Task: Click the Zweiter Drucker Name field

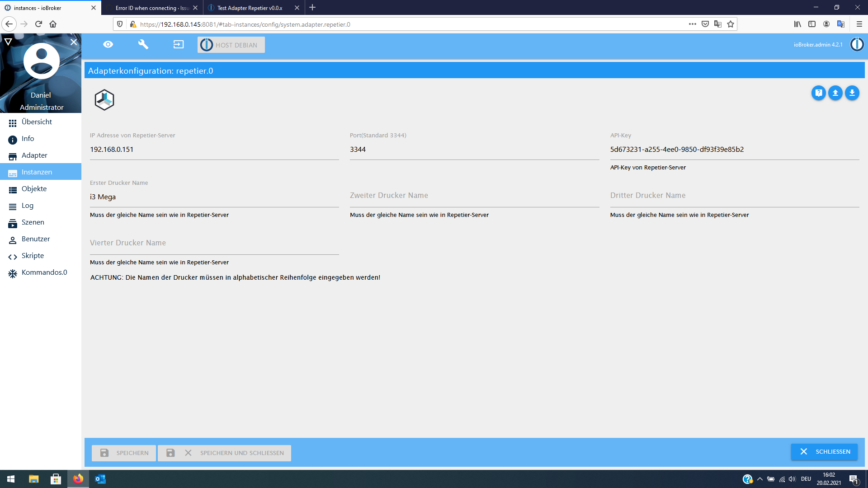Action: 474,197
